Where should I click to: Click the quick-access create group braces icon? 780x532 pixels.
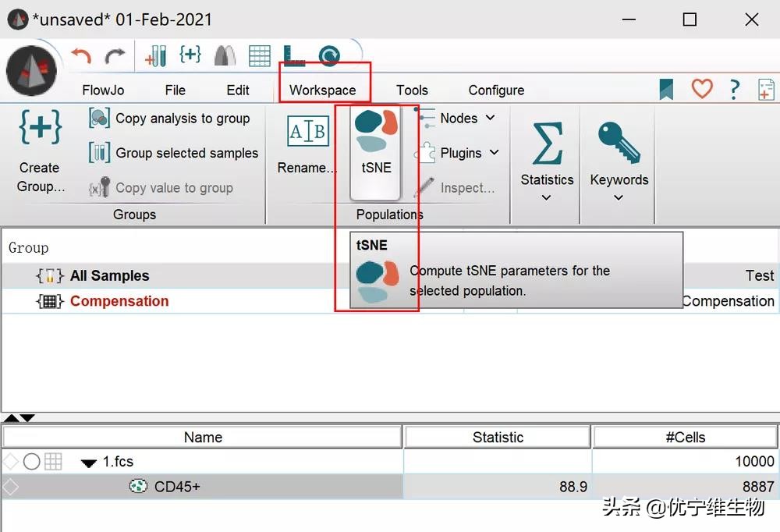click(x=190, y=55)
